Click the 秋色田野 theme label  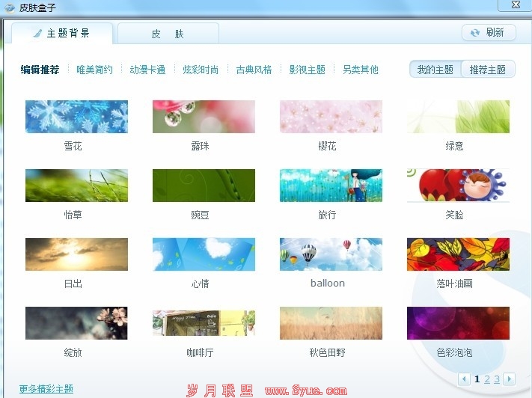(x=328, y=352)
